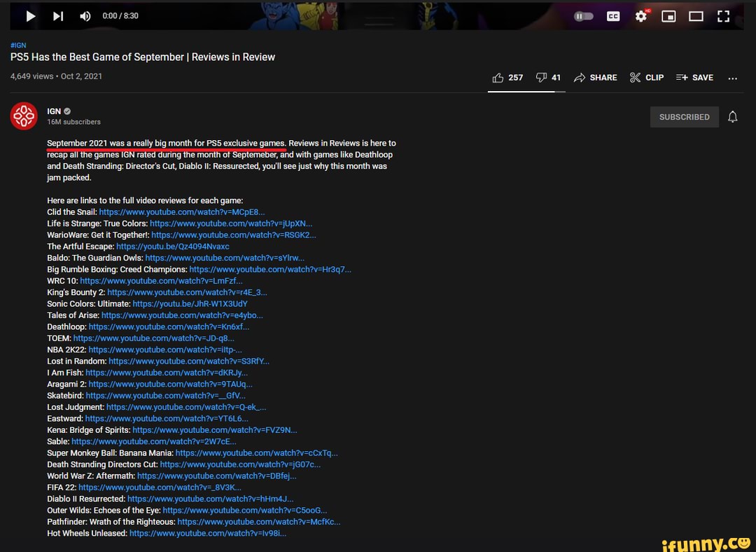
Task: Open the I Am Fish review link
Action: (x=167, y=373)
